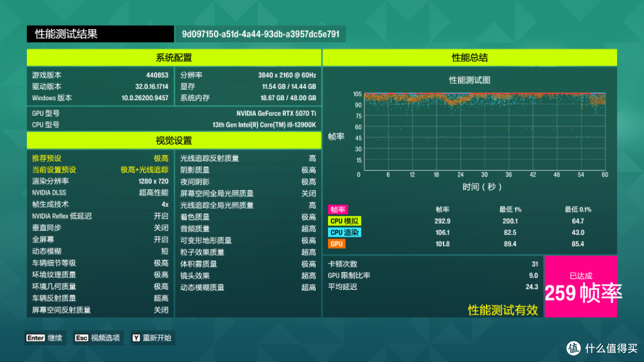Click the 动态模糊 value 短

(x=165, y=251)
